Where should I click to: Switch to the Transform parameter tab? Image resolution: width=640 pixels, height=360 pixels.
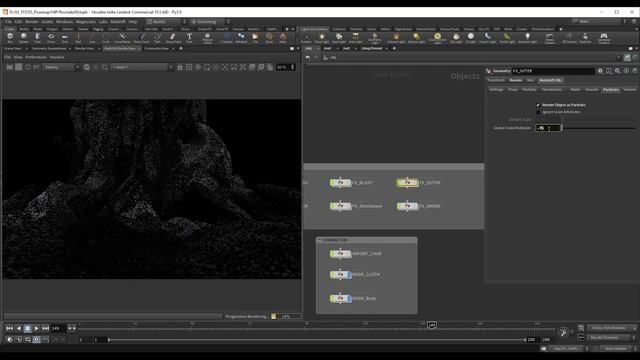point(496,80)
